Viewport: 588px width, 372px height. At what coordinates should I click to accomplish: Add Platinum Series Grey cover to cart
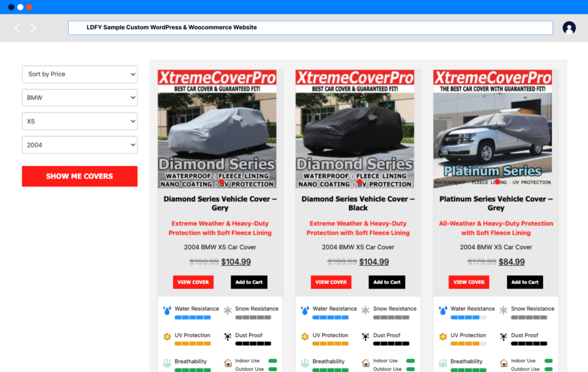click(525, 282)
